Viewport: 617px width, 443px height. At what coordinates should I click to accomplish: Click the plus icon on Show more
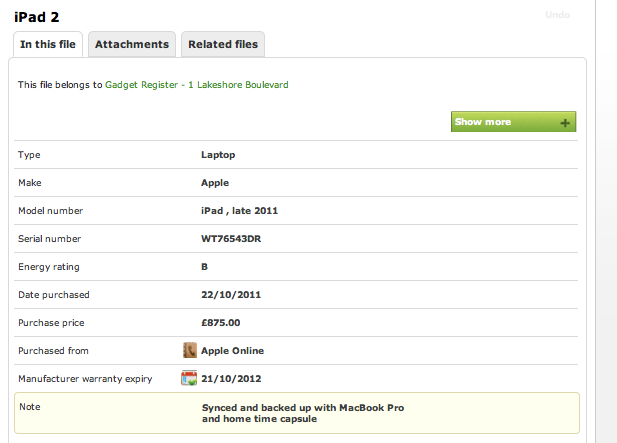pyautogui.click(x=565, y=122)
